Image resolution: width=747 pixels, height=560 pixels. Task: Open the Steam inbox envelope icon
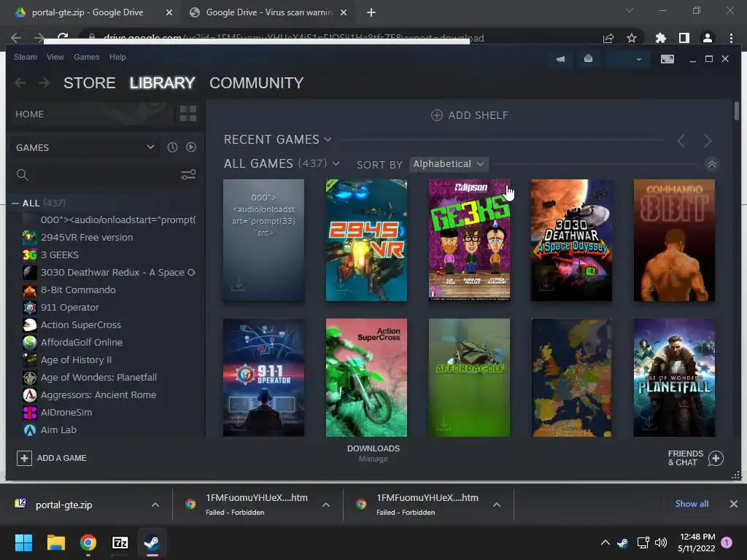589,58
